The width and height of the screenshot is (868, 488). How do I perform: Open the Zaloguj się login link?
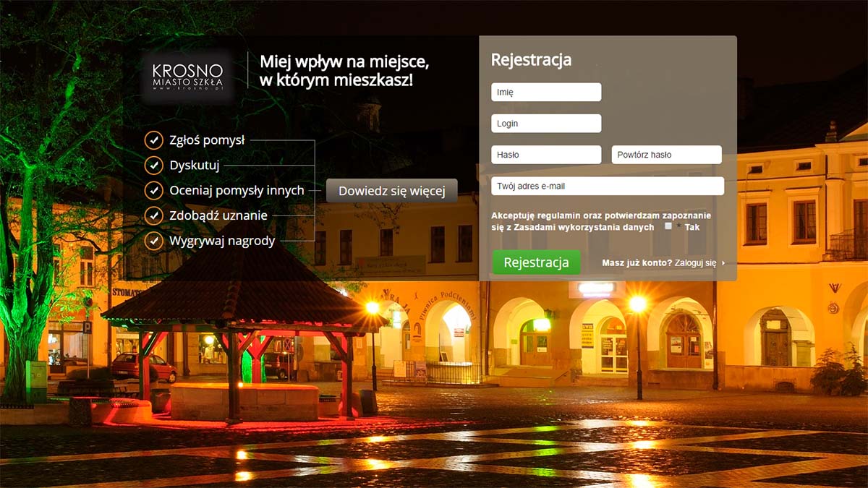click(x=695, y=263)
